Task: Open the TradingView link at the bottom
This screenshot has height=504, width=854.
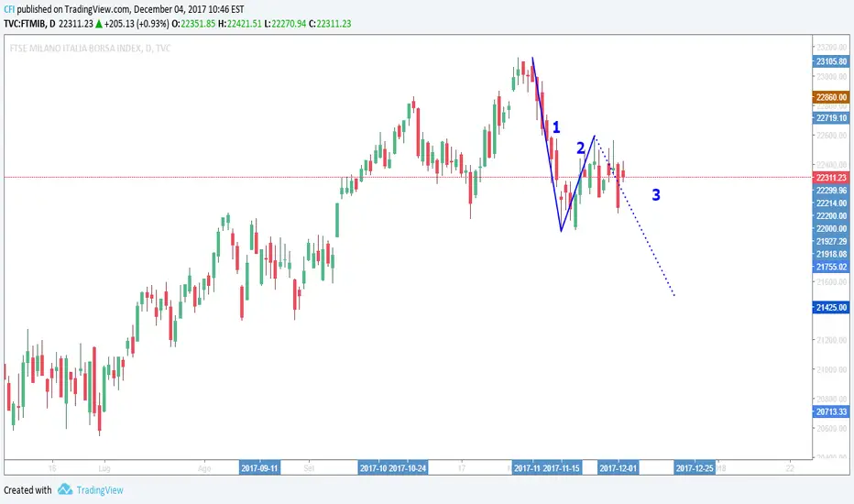Action: click(x=100, y=490)
